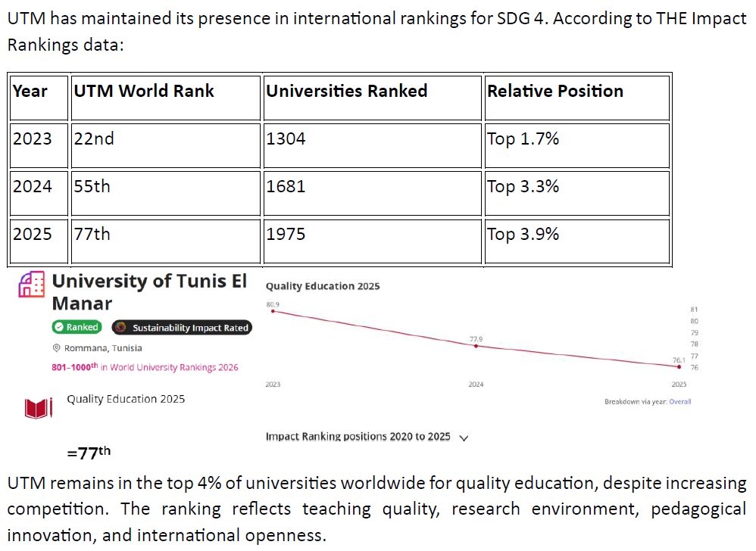Click the 1975 universities ranked cell
The width and height of the screenshot is (756, 551).
[286, 234]
